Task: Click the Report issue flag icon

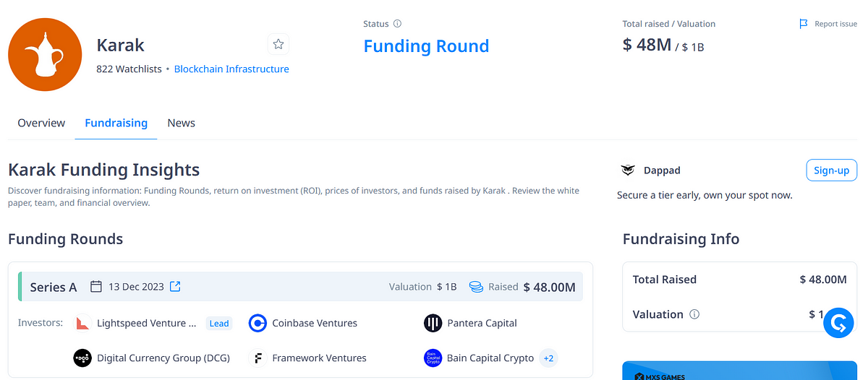Action: (804, 24)
